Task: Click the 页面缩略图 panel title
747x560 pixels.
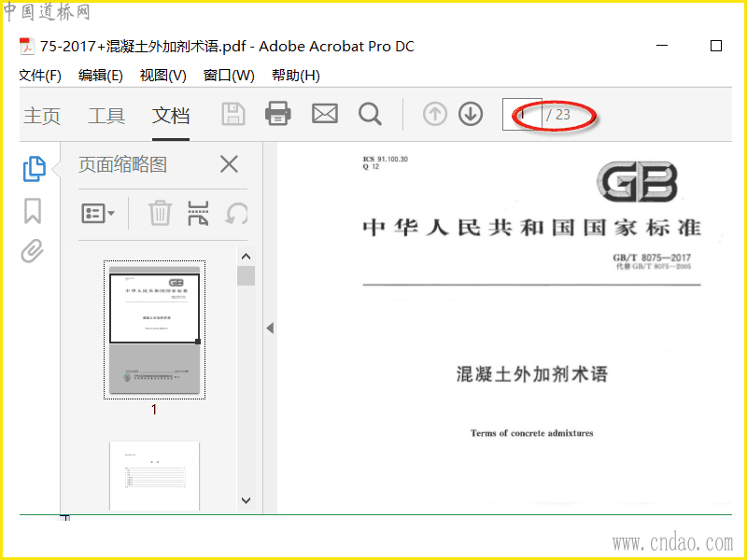Action: click(123, 165)
